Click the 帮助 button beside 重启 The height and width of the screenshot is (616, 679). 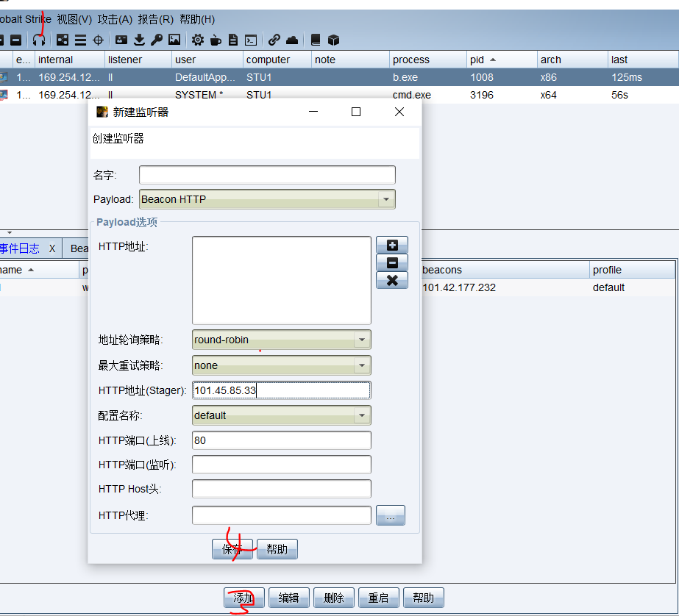[424, 598]
